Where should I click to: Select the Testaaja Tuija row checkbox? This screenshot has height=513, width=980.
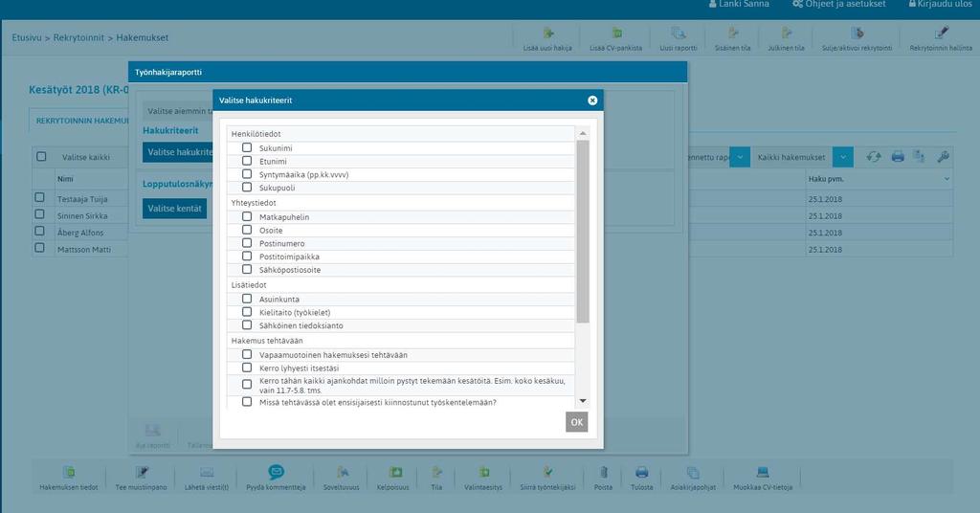(40, 197)
